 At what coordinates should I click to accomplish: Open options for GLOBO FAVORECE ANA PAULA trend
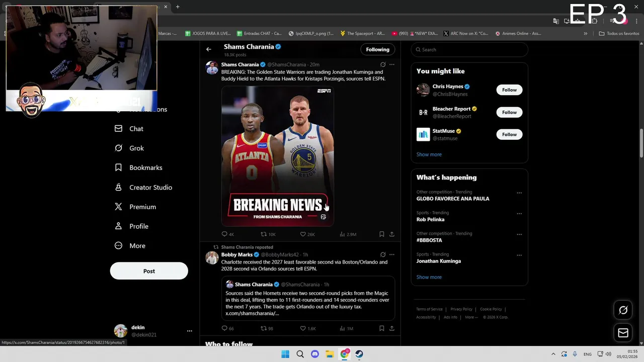point(519,193)
